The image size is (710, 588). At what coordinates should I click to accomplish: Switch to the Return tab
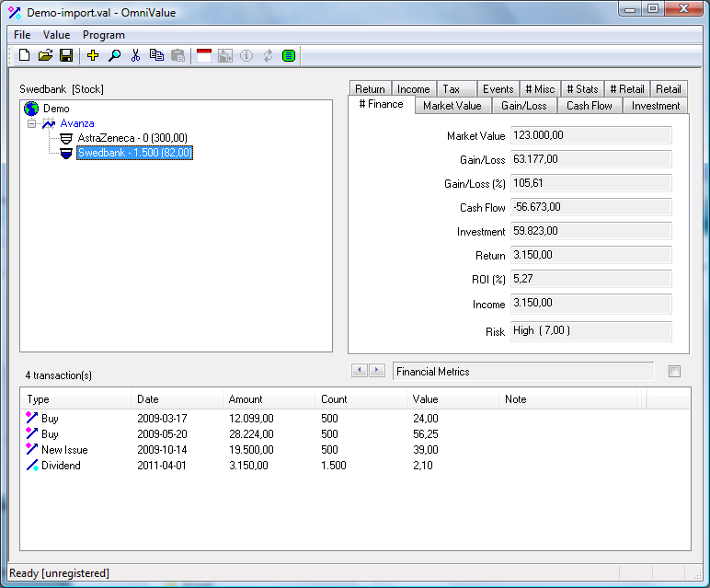click(x=370, y=88)
